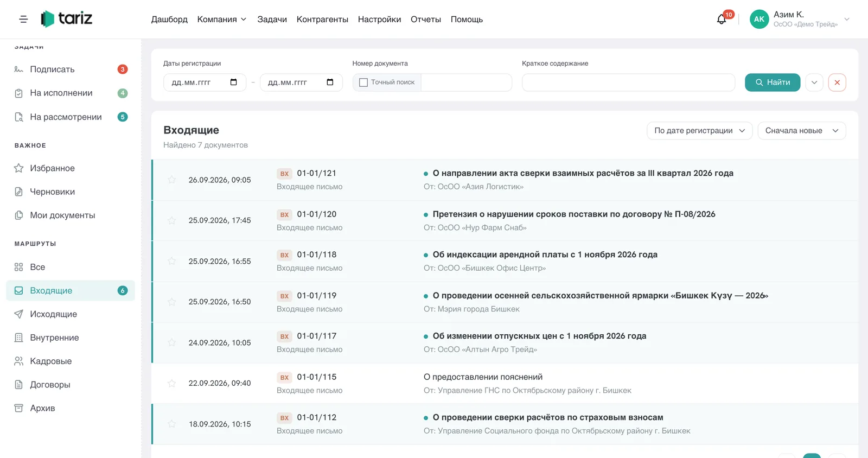The image size is (868, 458).
Task: Open На рассмотрении in the sidebar
Action: (x=71, y=117)
